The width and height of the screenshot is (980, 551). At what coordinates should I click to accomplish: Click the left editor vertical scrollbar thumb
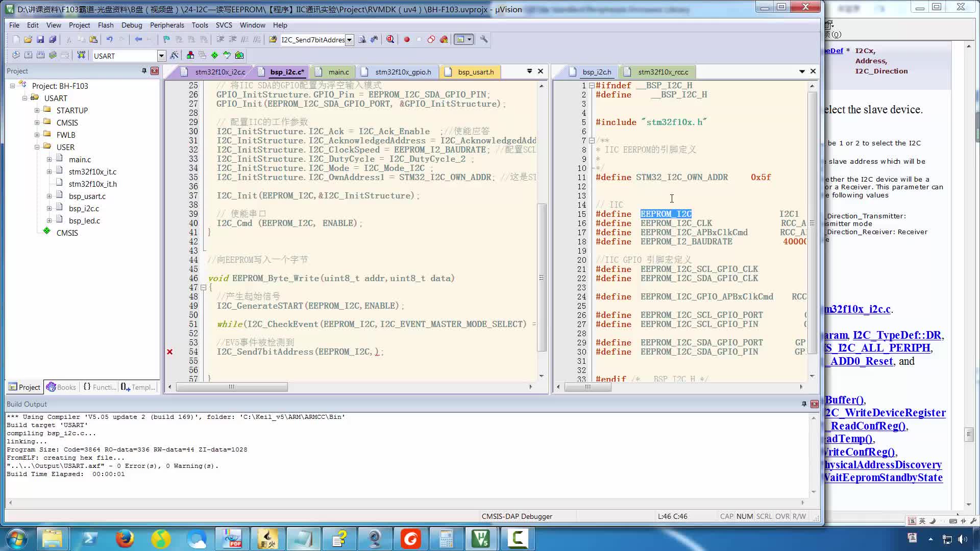coord(542,277)
